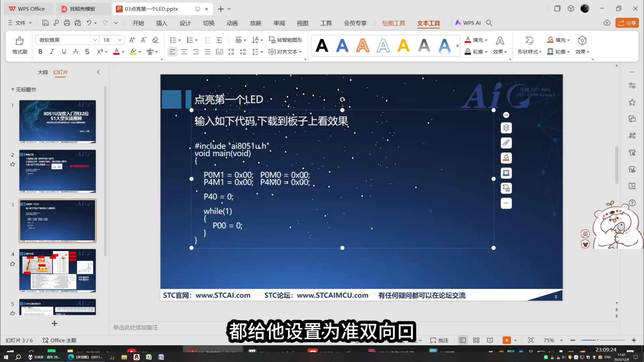Viewport: 644px width, 362px height.
Task: Open the layer arrangement floating tool
Action: coord(506,128)
